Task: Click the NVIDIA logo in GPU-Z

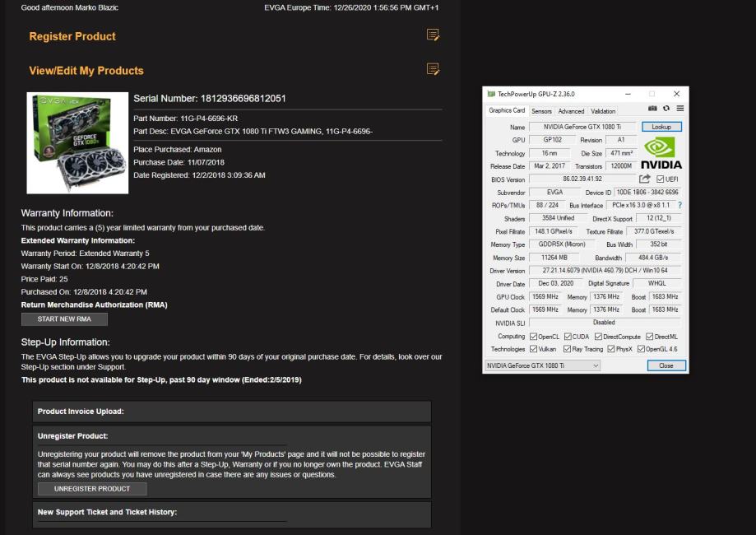Action: pyautogui.click(x=661, y=153)
